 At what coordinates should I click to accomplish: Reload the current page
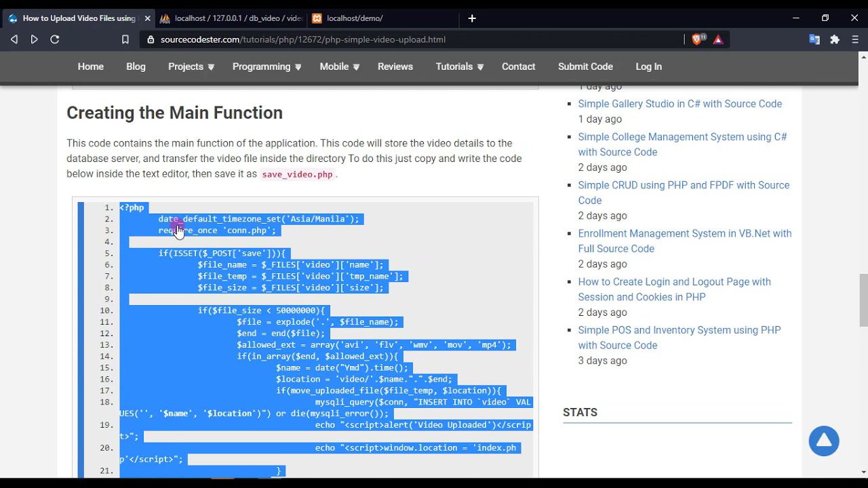coord(55,39)
